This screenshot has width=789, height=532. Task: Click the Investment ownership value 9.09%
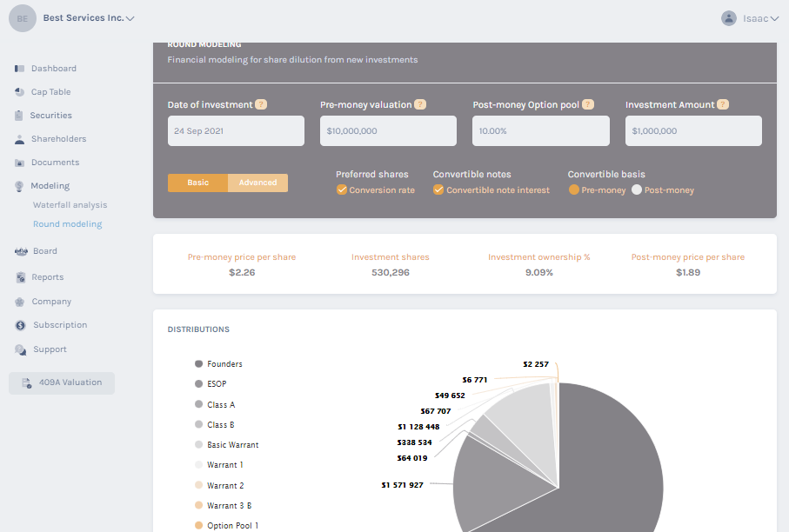pyautogui.click(x=539, y=273)
